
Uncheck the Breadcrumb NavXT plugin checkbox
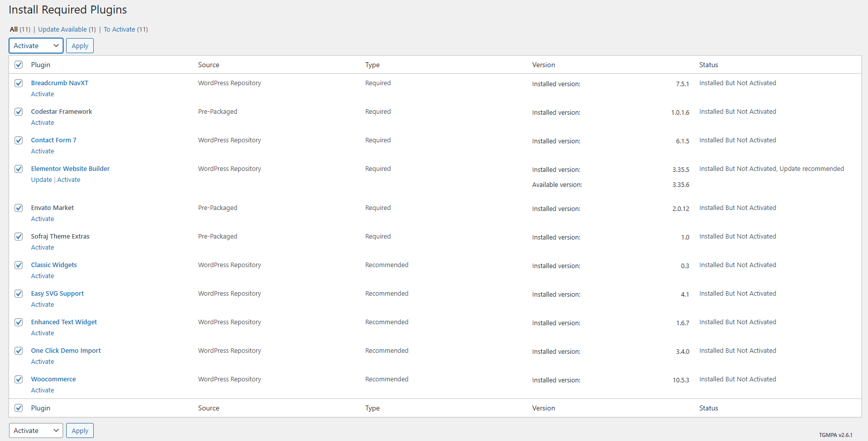click(x=19, y=83)
